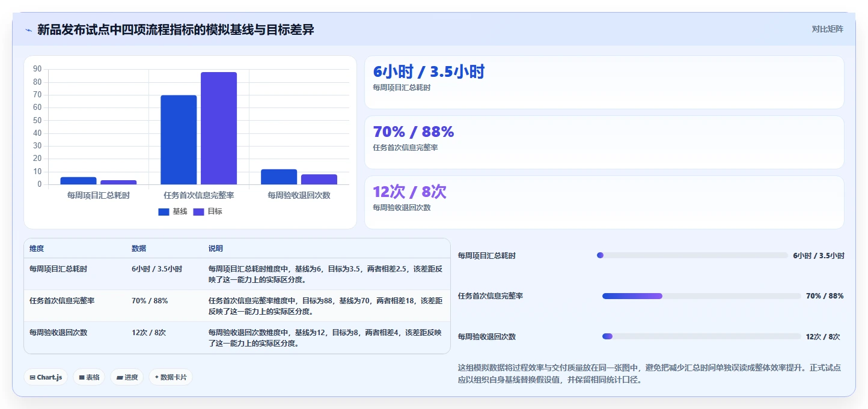
Task: Click the 基线 bar for 每周项目汇总耗时
Action: coord(78,181)
